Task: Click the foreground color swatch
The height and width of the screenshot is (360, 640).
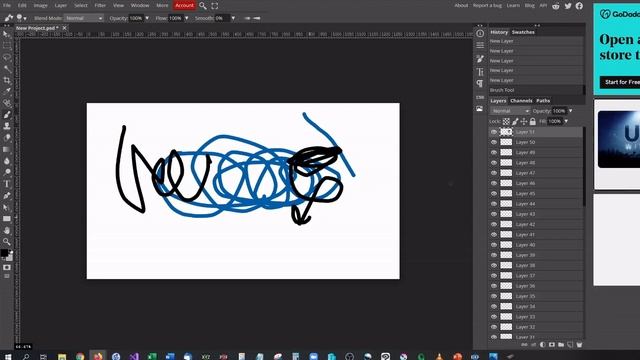Action: tap(4, 253)
